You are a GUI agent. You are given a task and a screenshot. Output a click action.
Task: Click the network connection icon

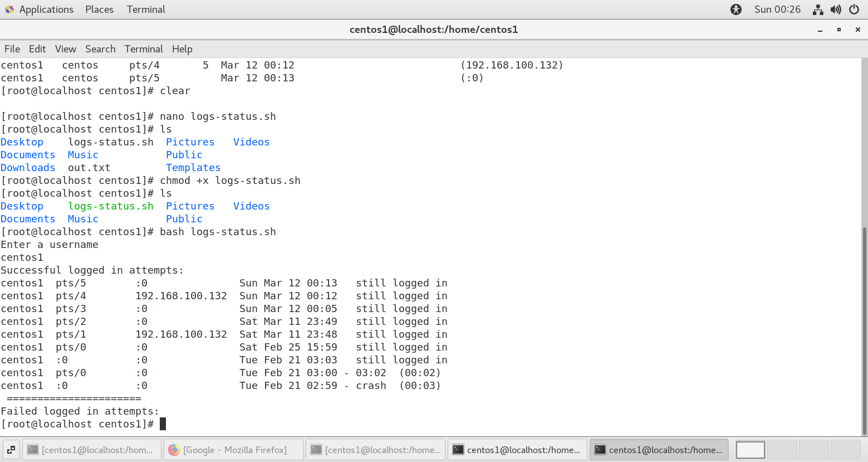[818, 9]
